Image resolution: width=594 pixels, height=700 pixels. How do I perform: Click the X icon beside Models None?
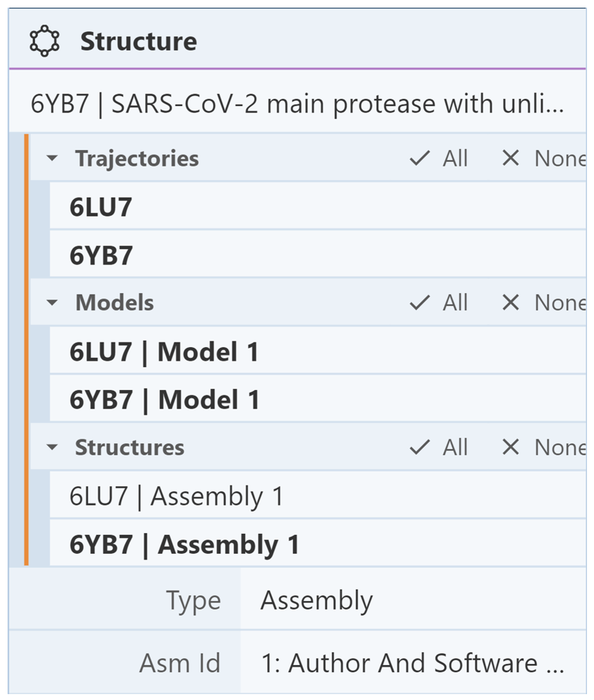(511, 303)
